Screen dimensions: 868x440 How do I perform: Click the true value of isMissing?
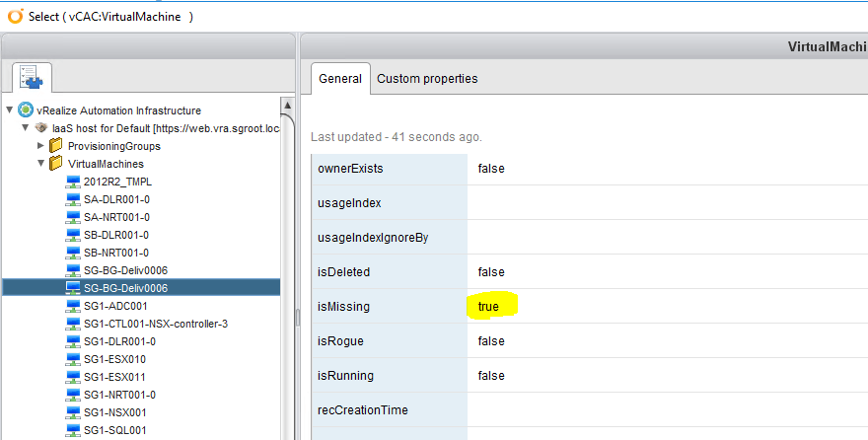(x=488, y=307)
